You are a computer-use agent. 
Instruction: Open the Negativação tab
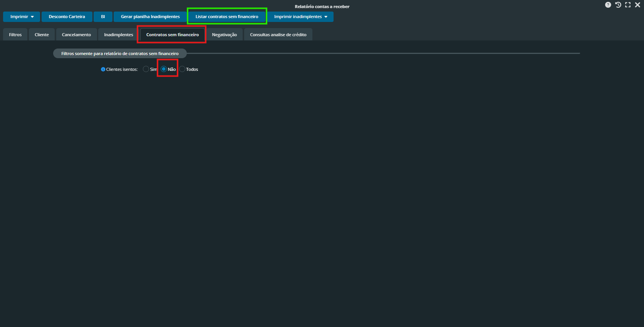[x=224, y=35]
